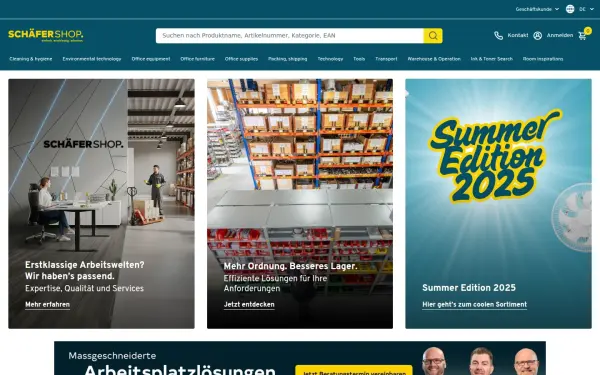
Task: Click the Anmelden login link
Action: pyautogui.click(x=560, y=35)
